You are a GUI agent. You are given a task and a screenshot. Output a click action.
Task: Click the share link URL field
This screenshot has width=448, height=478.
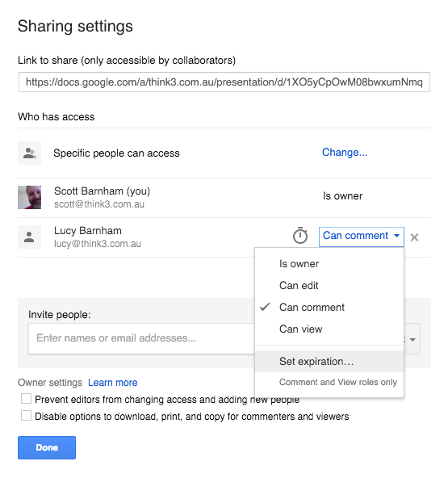click(x=224, y=82)
